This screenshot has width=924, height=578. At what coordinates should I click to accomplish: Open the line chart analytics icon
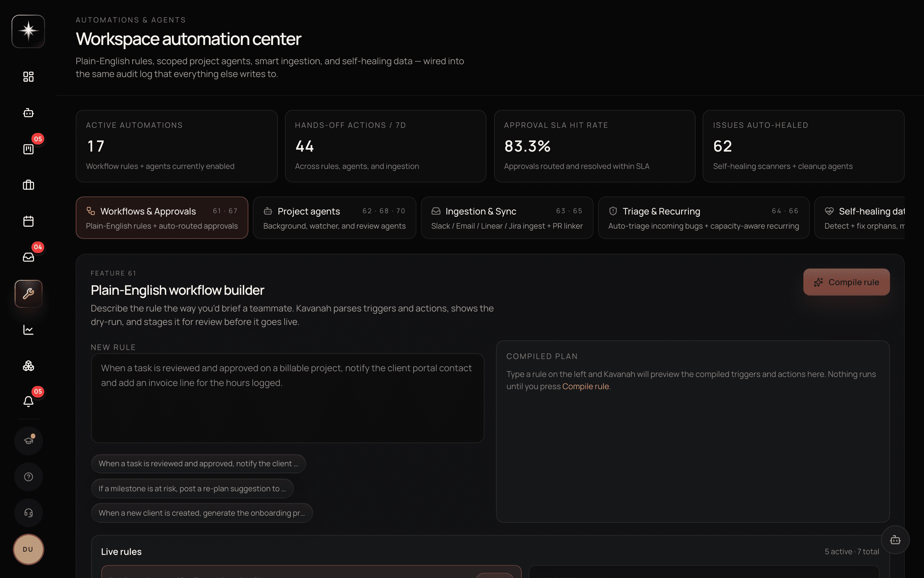tap(28, 329)
